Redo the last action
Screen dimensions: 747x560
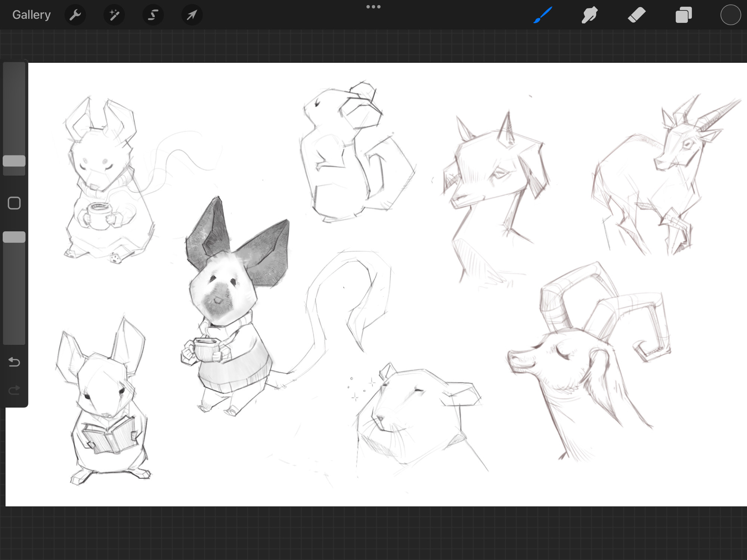14,391
